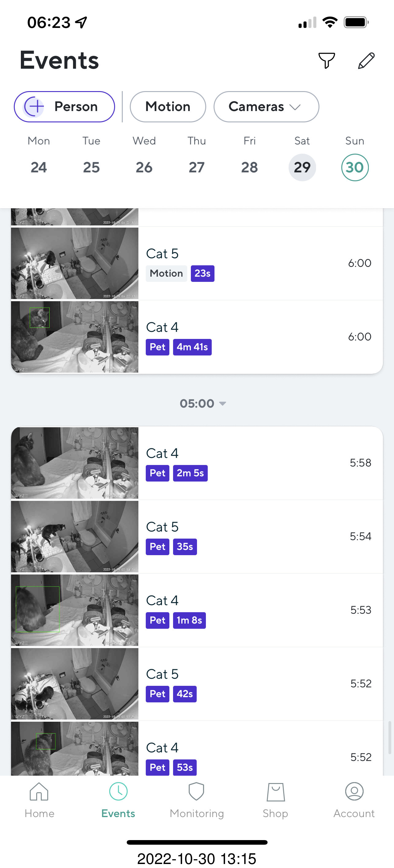This screenshot has height=868, width=394.
Task: Select Saturday 29 date
Action: [302, 167]
